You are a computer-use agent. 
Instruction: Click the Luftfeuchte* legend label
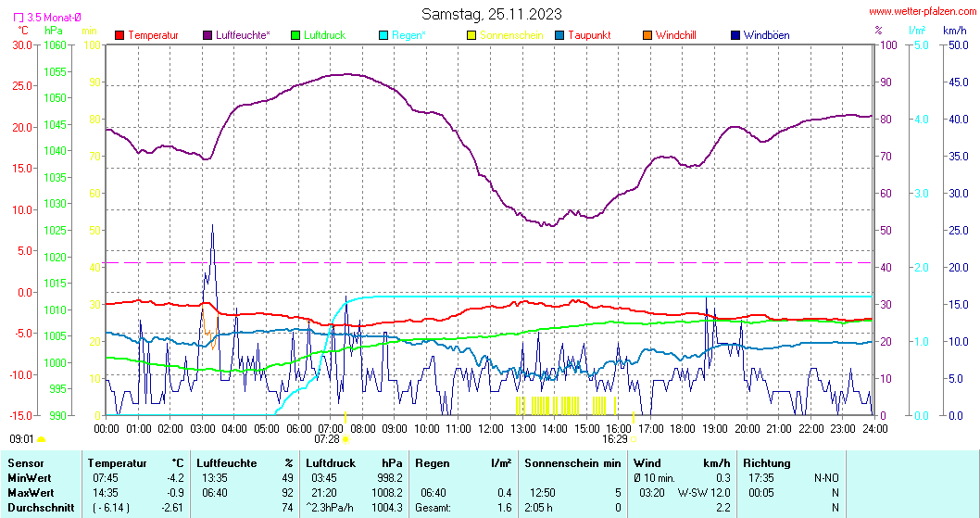243,35
